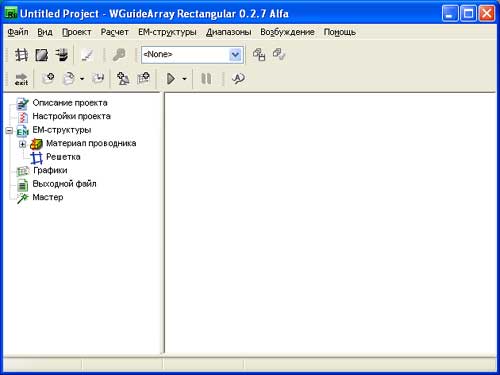
Task: Open dropdown arrow beside open folder icon
Action: tap(82, 79)
